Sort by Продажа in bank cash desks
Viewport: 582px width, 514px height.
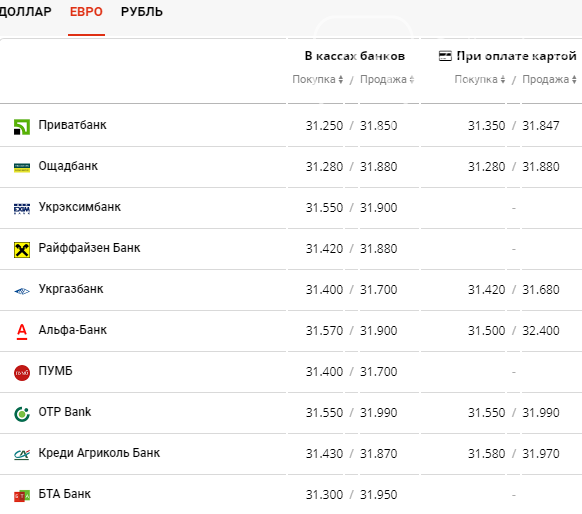click(x=387, y=79)
